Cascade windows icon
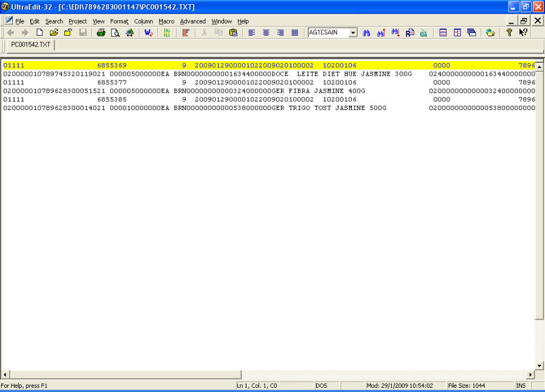This screenshot has height=392, width=545. click(x=472, y=33)
